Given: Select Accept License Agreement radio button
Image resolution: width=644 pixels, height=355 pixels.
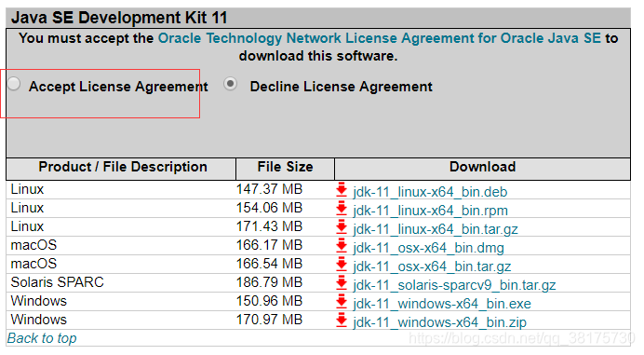Looking at the screenshot, I should point(14,84).
